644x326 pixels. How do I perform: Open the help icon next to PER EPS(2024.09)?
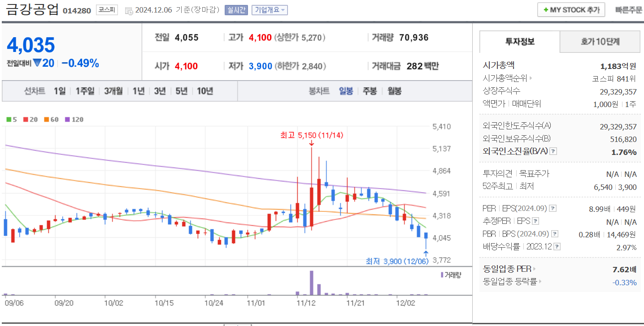click(x=553, y=208)
